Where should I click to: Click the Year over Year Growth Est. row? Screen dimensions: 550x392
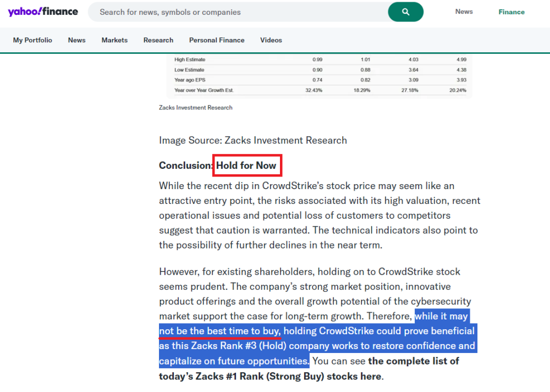[204, 90]
